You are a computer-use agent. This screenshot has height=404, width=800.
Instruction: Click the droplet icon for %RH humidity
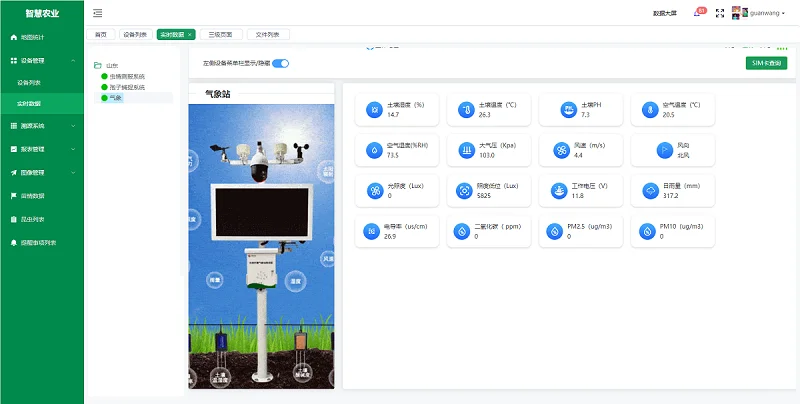[374, 150]
